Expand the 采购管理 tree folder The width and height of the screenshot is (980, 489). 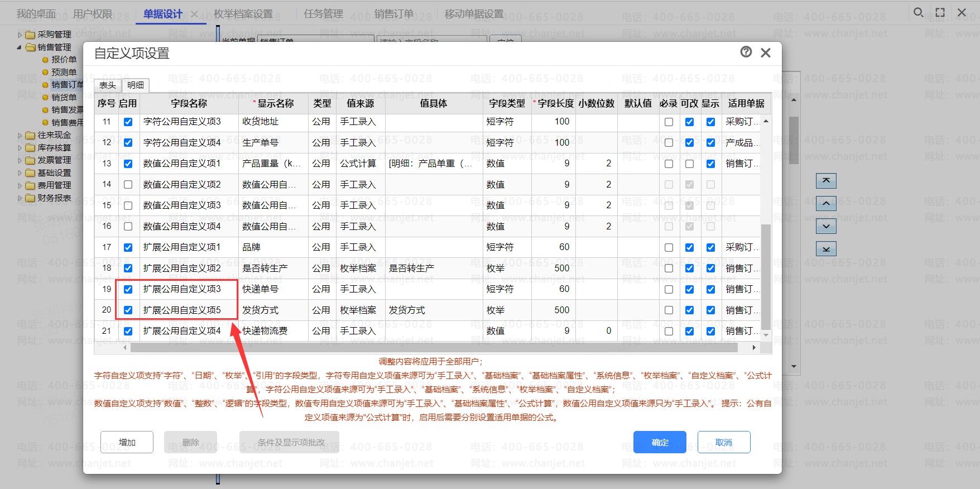pos(20,35)
